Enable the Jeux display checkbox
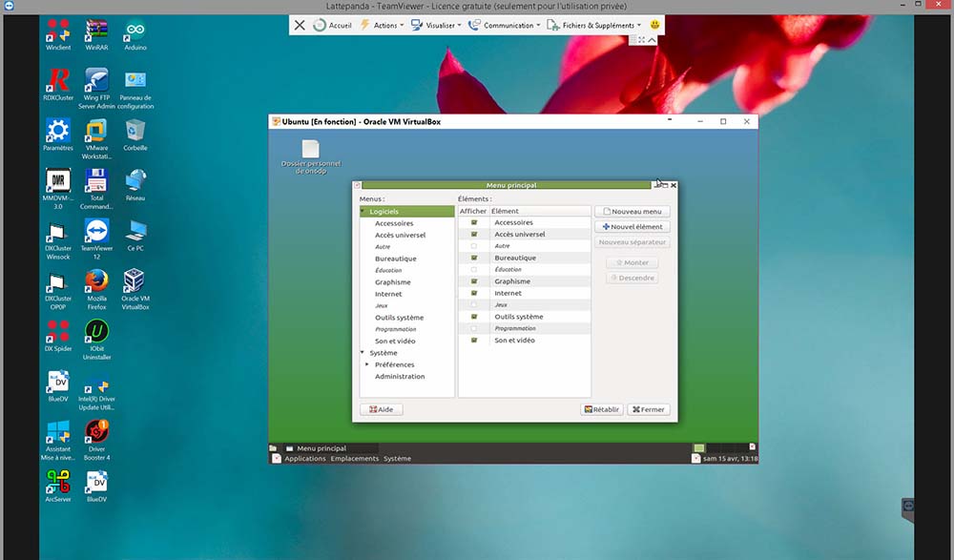The height and width of the screenshot is (560, 954). point(474,305)
